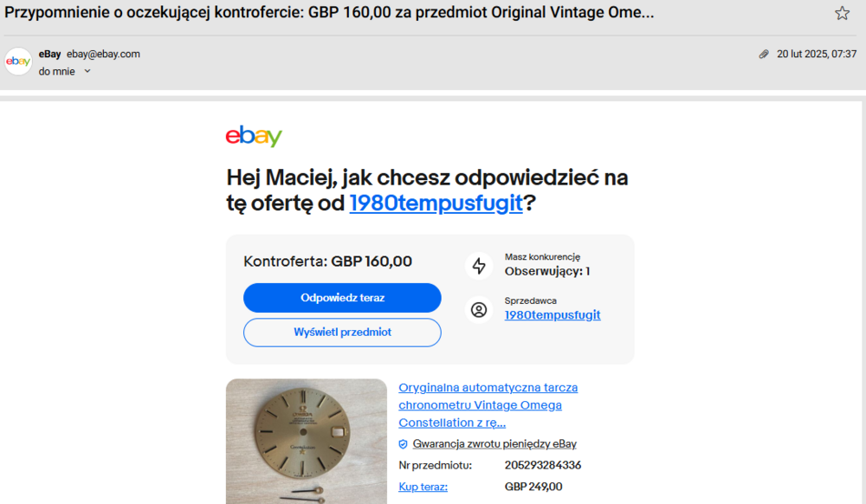The image size is (866, 504).
Task: Click the eBay sender avatar
Action: (18, 61)
